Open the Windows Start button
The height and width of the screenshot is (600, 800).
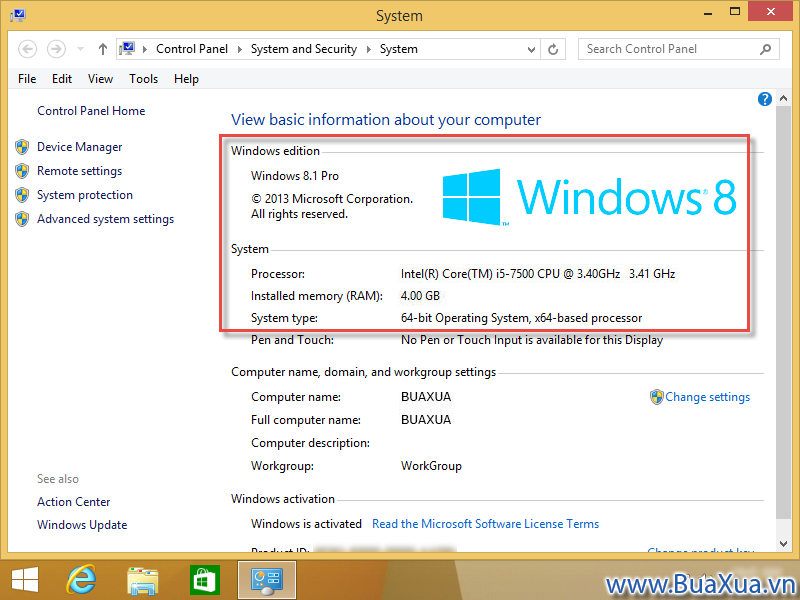click(24, 581)
